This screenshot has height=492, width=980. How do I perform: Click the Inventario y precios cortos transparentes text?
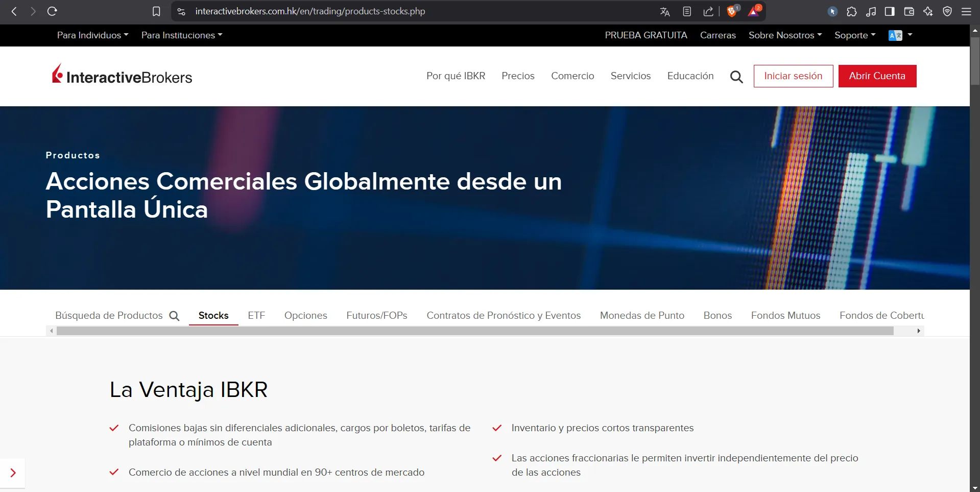tap(603, 428)
